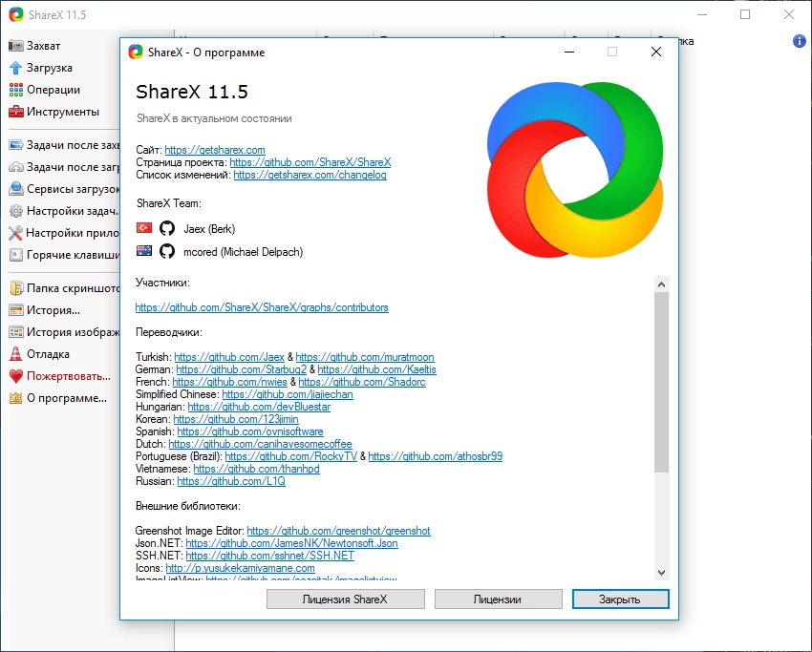This screenshot has height=652, width=812.
Task: Open the Инструменты menu
Action: 63,112
